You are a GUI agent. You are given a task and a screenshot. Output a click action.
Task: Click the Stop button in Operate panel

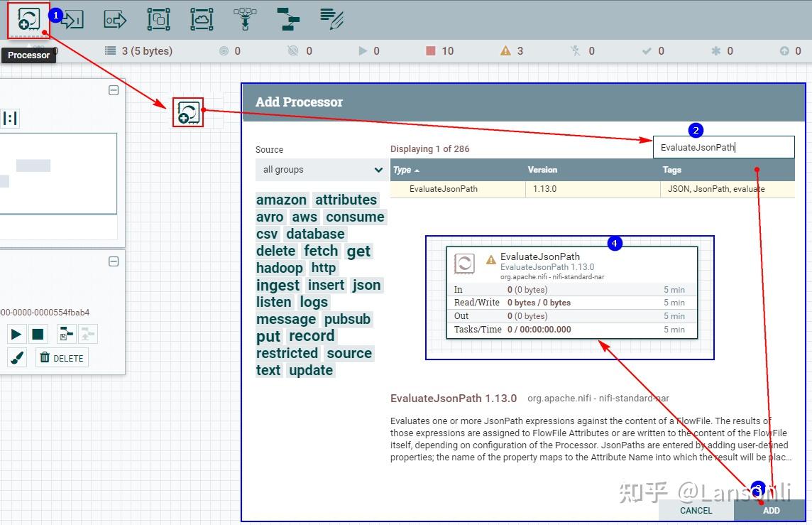point(38,335)
